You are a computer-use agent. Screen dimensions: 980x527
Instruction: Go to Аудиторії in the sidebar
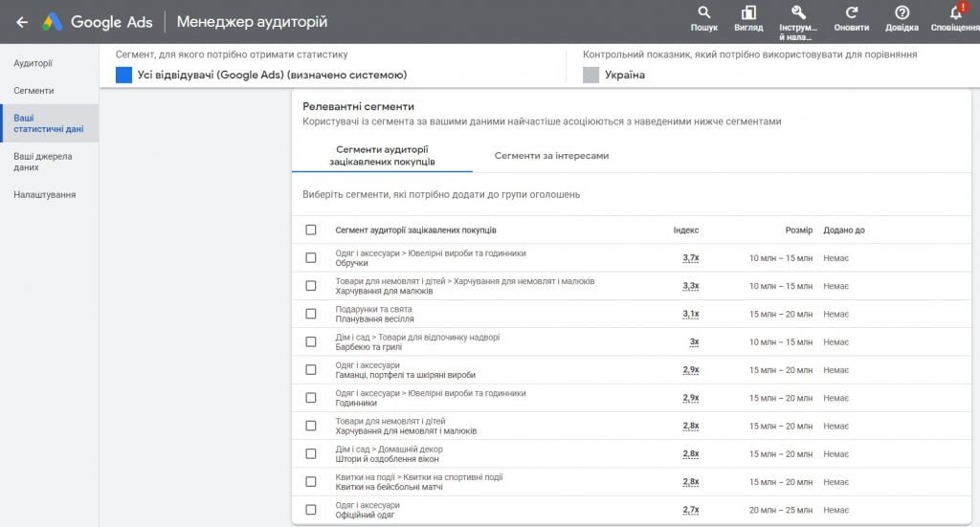[33, 63]
